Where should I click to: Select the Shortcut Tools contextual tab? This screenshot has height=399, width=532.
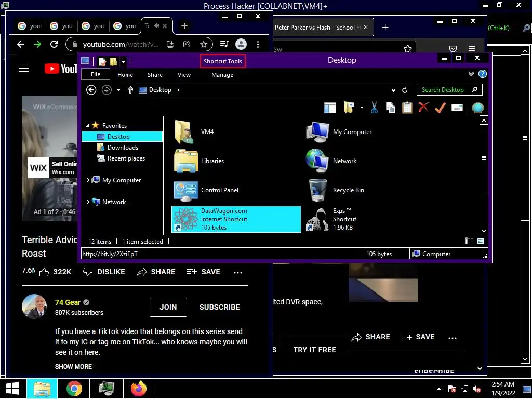point(222,61)
